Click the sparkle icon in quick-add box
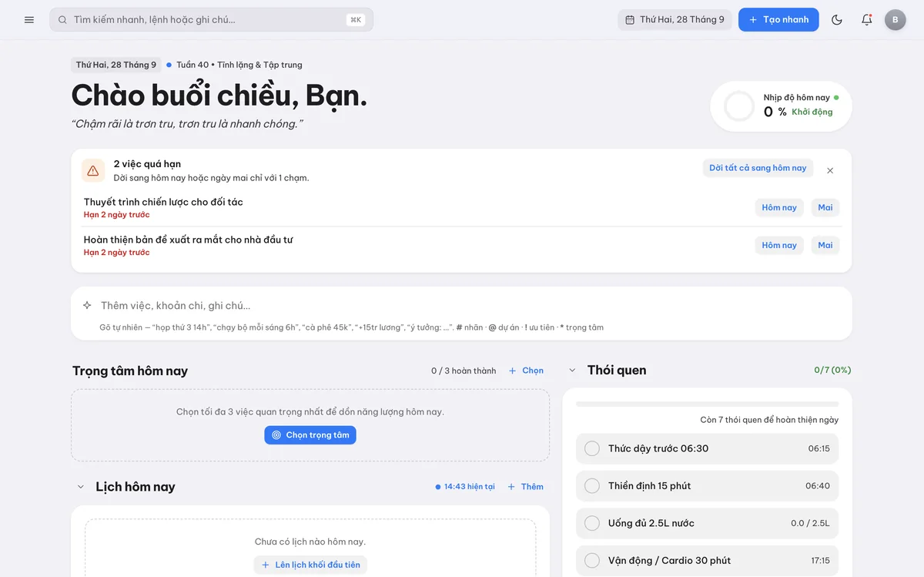The image size is (924, 577). click(87, 306)
